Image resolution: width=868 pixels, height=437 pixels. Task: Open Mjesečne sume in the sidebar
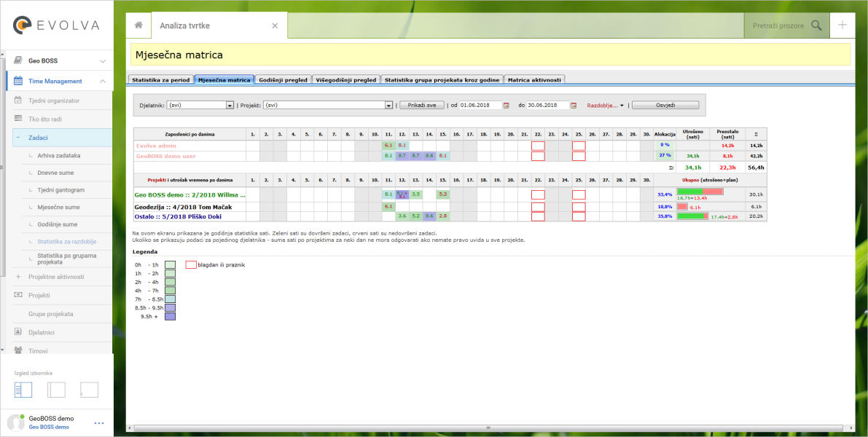pos(59,207)
